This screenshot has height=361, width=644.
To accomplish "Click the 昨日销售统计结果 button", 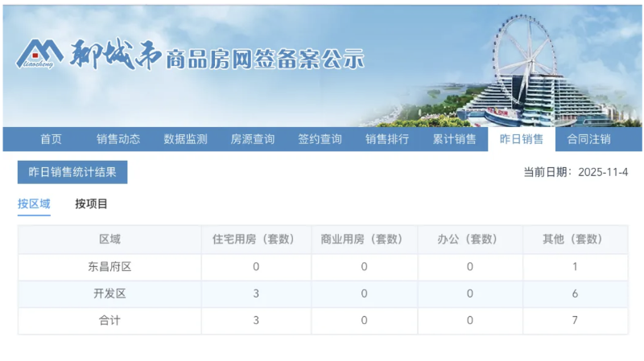I will 72,172.
